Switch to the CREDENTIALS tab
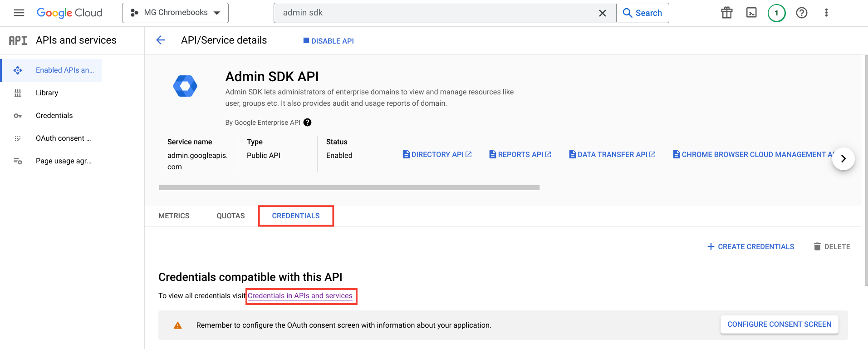Screen dimensions: 868x349 [296, 216]
